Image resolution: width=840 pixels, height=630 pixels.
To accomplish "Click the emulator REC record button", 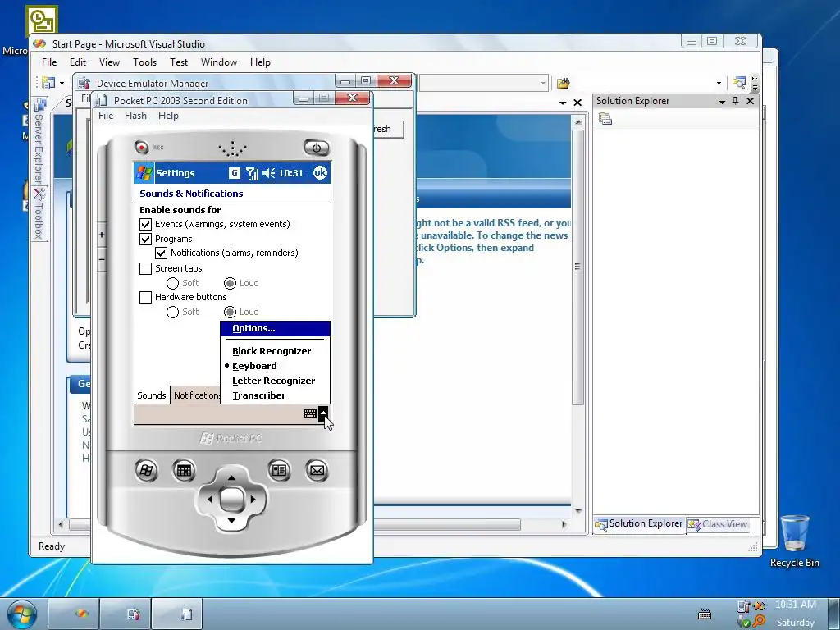I will click(x=141, y=147).
